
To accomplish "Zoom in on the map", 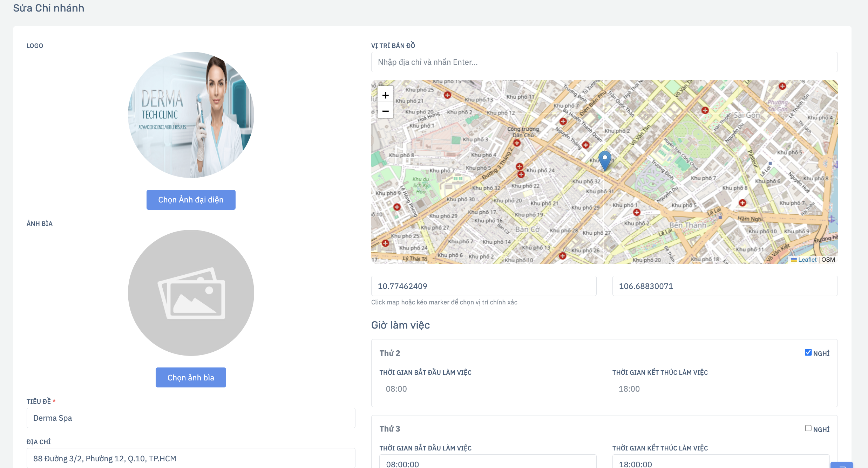I will tap(385, 95).
